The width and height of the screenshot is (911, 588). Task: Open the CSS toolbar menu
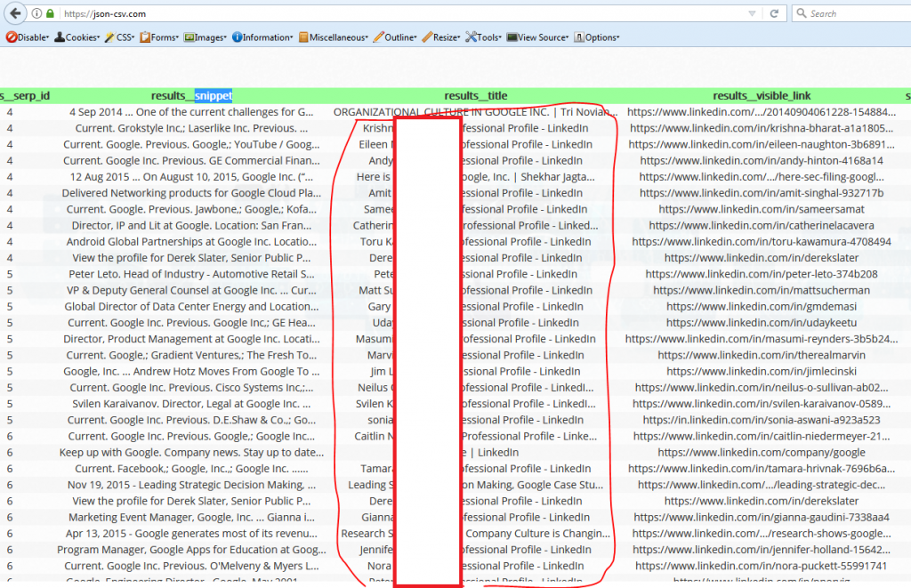pyautogui.click(x=120, y=37)
